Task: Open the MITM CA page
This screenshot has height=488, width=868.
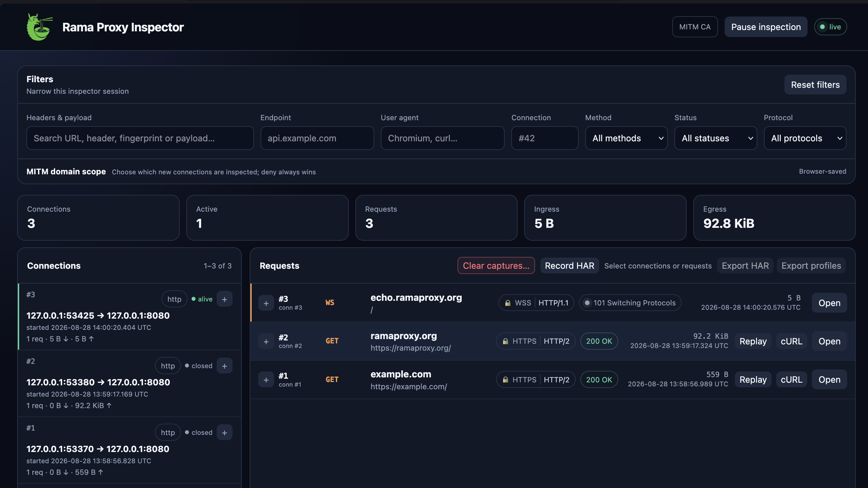Action: (695, 27)
